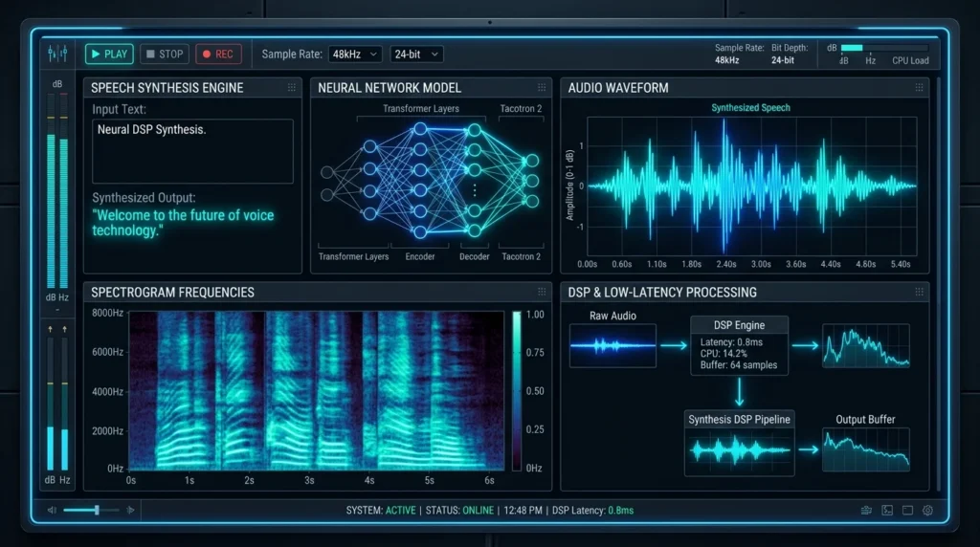Click the 4000Hz label on the spectrogram axis
This screenshot has height=547, width=980.
pyautogui.click(x=107, y=391)
